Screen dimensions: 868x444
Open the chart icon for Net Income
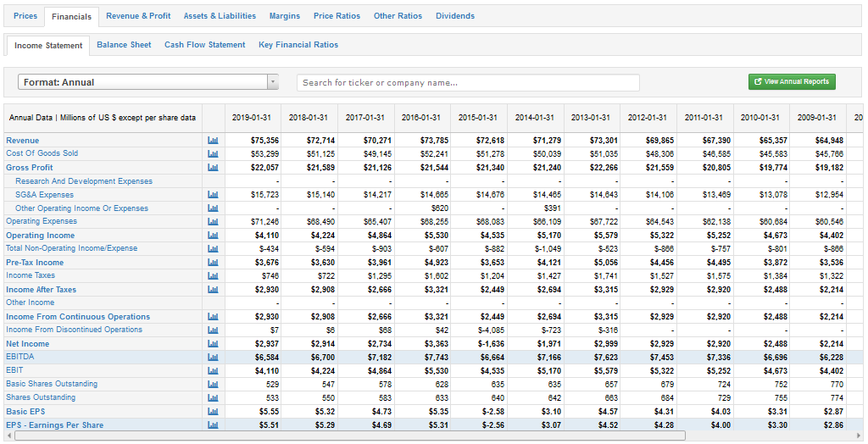(x=213, y=344)
